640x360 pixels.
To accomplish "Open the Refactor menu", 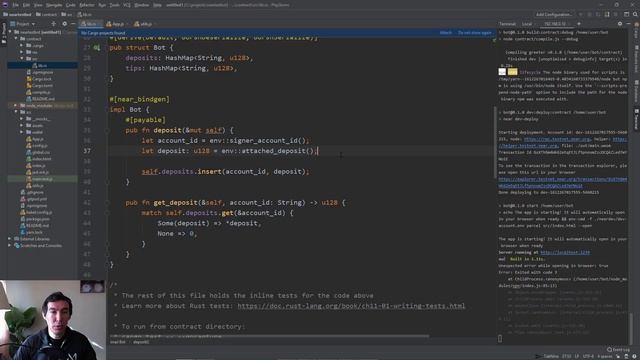I will [x=87, y=5].
